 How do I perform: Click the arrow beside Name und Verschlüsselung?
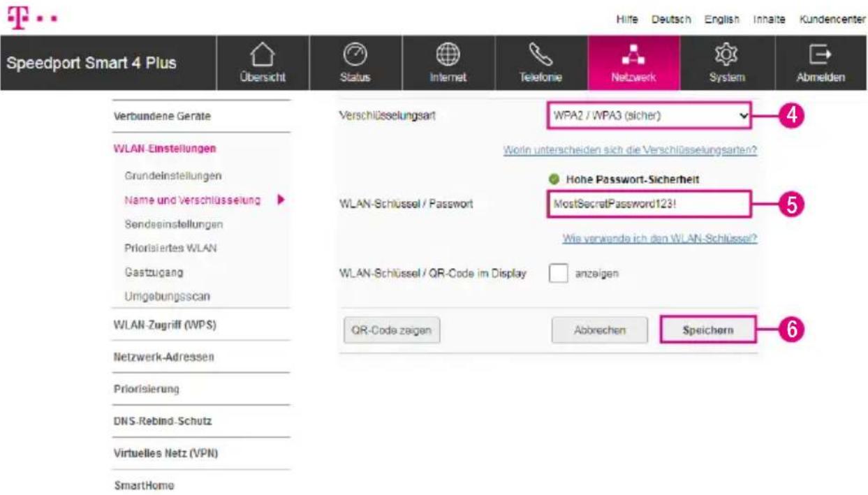pos(281,200)
